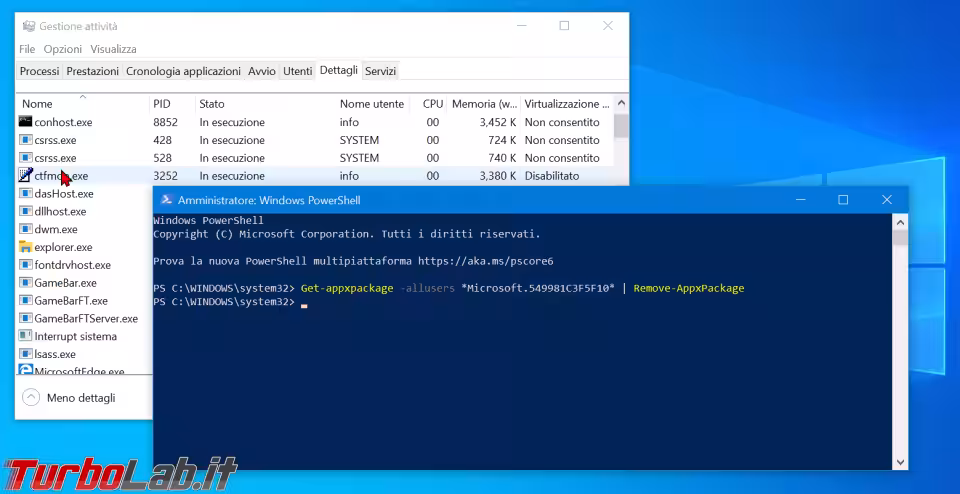
Task: Click PID 8852 cell
Action: (165, 122)
